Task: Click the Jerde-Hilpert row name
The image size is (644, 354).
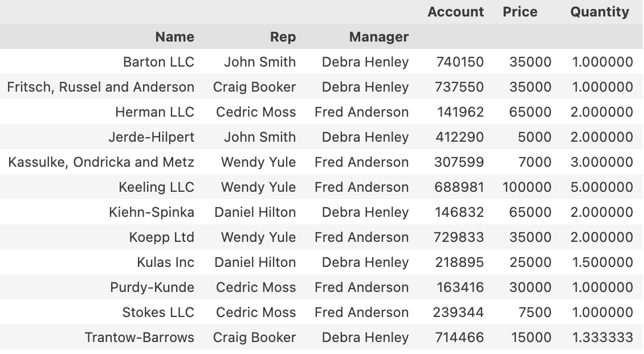Action: pyautogui.click(x=151, y=137)
